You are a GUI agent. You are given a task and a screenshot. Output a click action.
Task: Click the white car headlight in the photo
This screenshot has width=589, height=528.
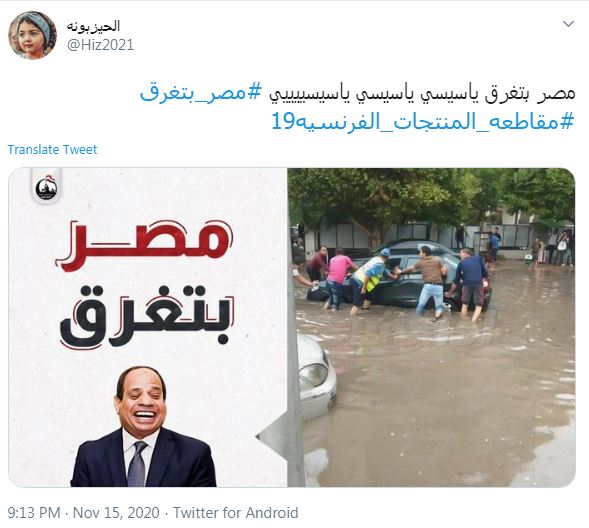[x=313, y=374]
